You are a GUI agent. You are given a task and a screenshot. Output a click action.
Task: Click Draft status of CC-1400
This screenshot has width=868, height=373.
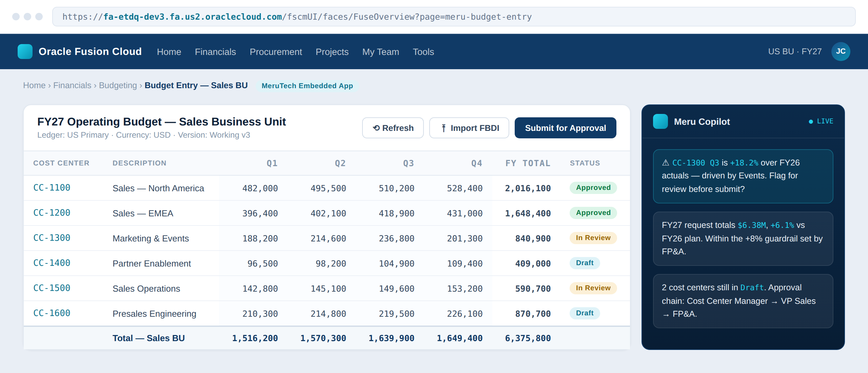coord(585,263)
